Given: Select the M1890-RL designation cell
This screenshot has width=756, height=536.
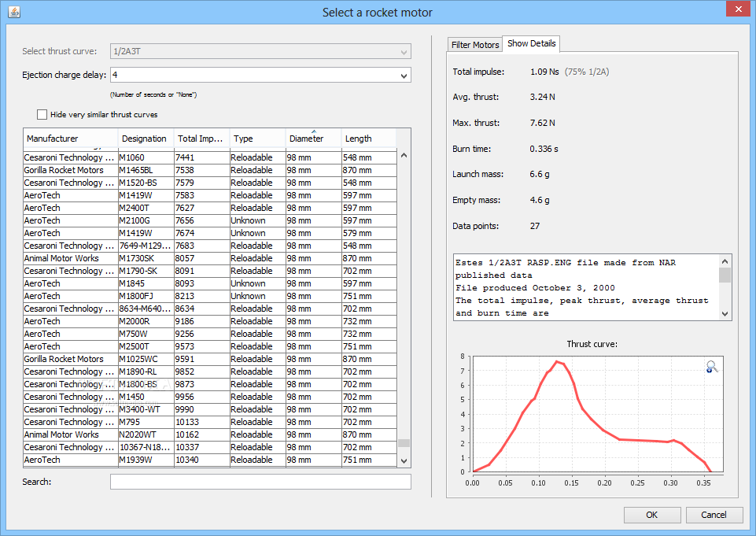Looking at the screenshot, I should [146, 371].
